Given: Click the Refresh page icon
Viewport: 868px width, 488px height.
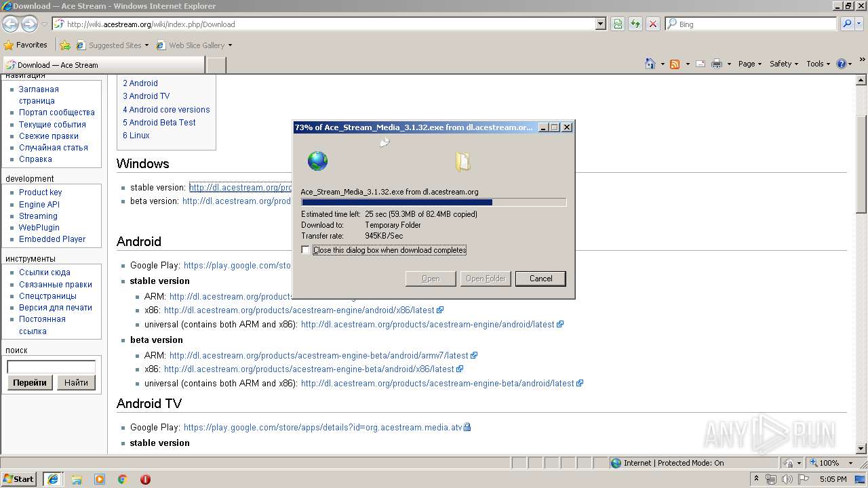Looking at the screenshot, I should [x=635, y=24].
